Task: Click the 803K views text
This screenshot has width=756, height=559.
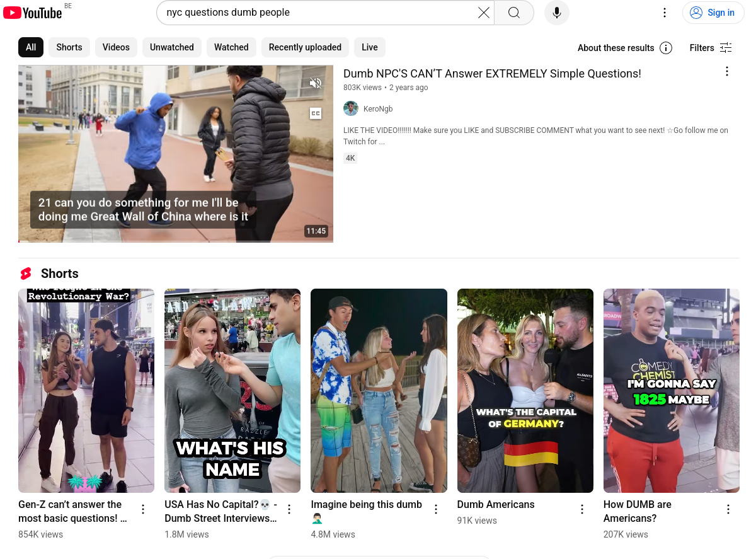Action: pos(362,88)
